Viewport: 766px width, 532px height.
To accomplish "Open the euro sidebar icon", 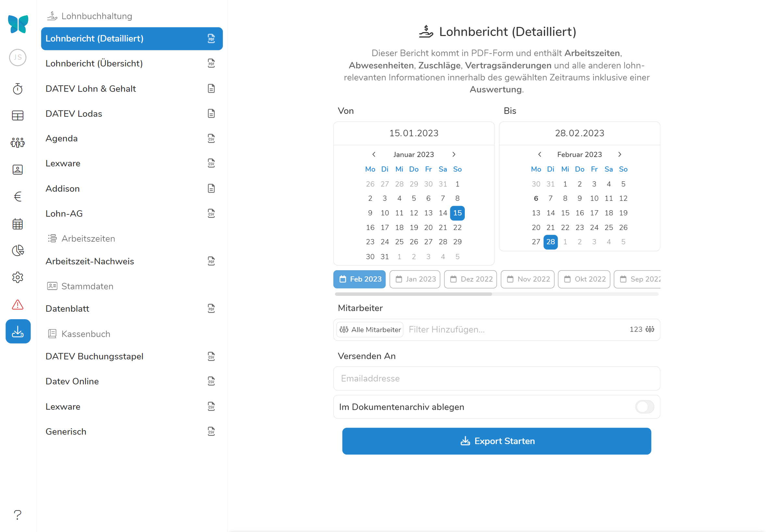I will pyautogui.click(x=18, y=197).
